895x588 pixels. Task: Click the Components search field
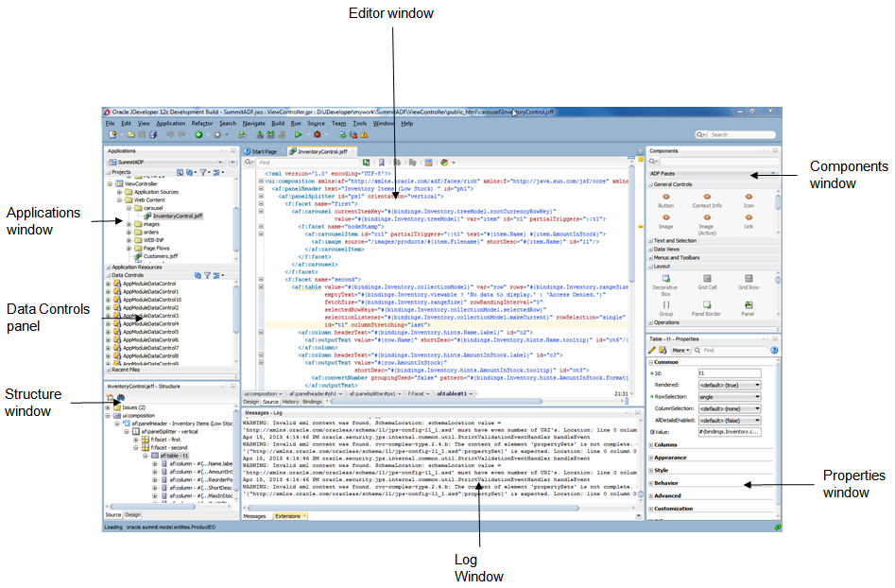(x=718, y=162)
